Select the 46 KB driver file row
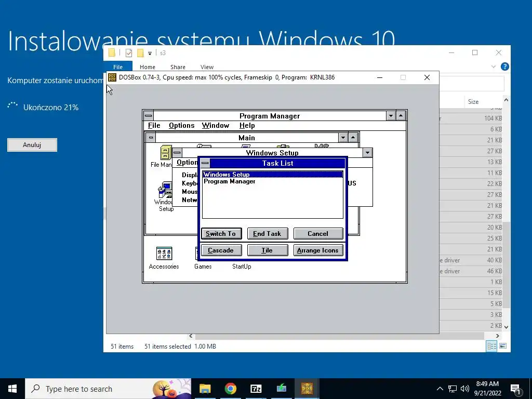Viewport: 532px width, 399px height. click(x=471, y=271)
